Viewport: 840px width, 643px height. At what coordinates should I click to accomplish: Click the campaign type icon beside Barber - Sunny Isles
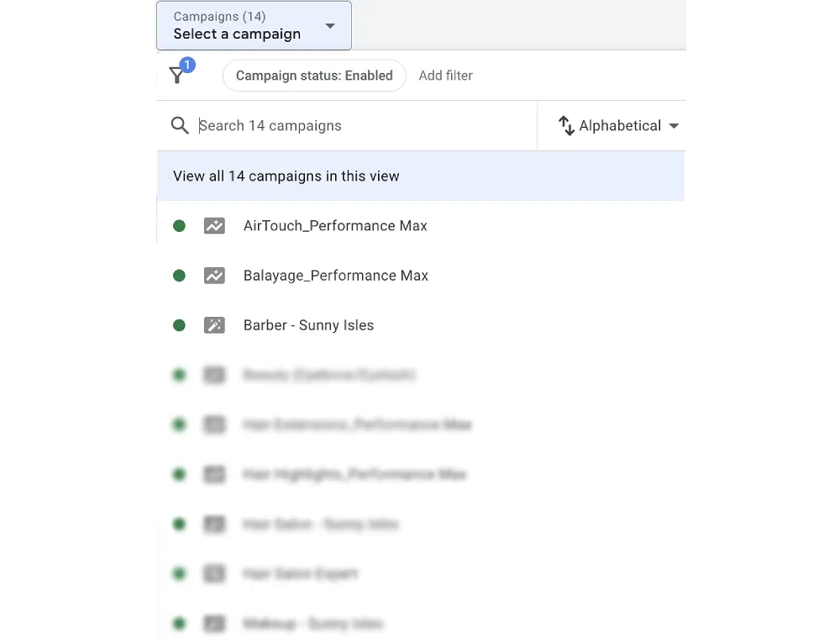[x=214, y=325]
